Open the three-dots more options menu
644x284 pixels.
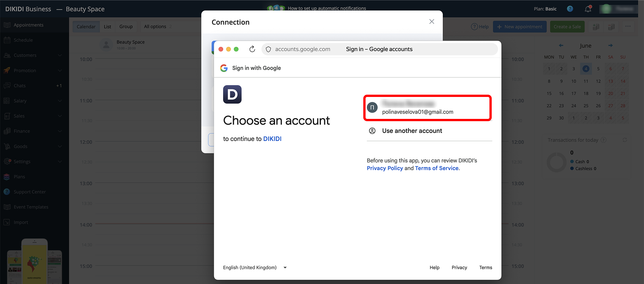(628, 27)
